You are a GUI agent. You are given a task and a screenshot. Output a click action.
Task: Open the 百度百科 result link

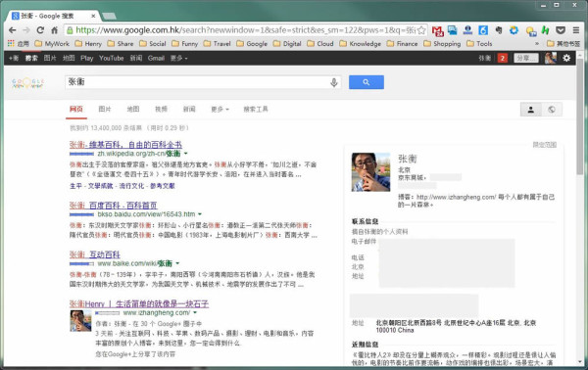click(x=114, y=206)
